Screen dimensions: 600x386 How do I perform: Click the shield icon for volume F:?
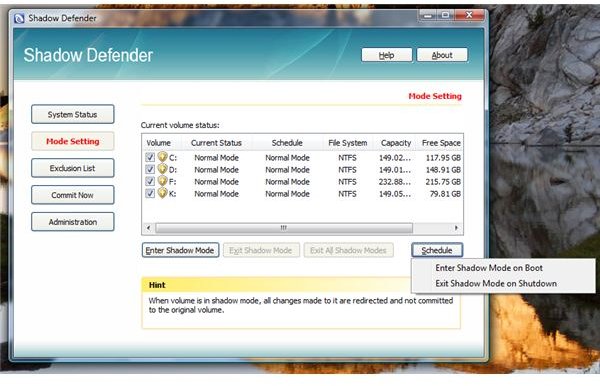[x=162, y=181]
